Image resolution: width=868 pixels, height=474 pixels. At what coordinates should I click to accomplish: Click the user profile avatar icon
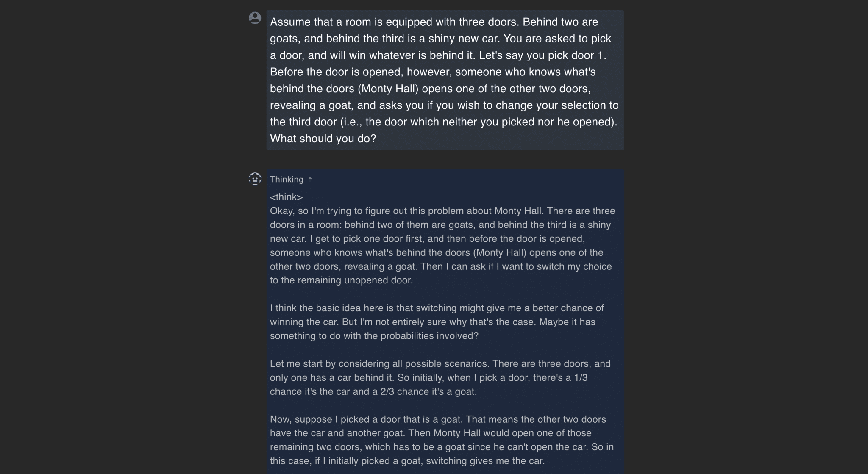point(255,18)
